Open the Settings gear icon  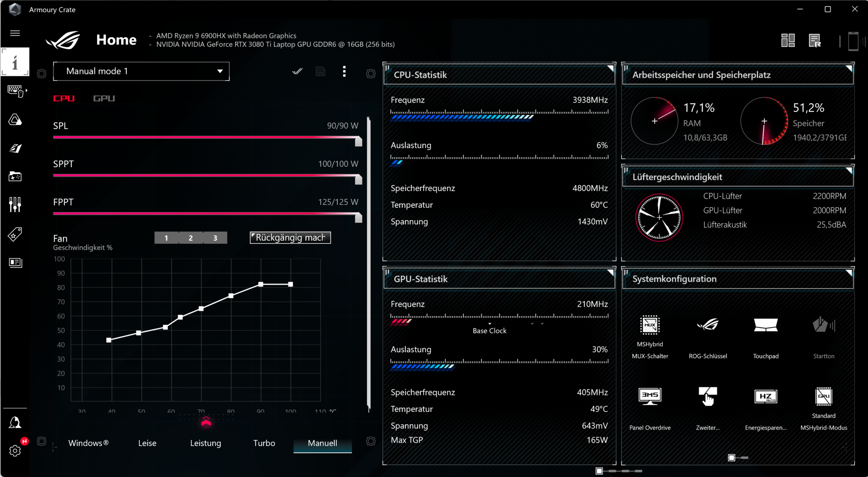(x=15, y=451)
